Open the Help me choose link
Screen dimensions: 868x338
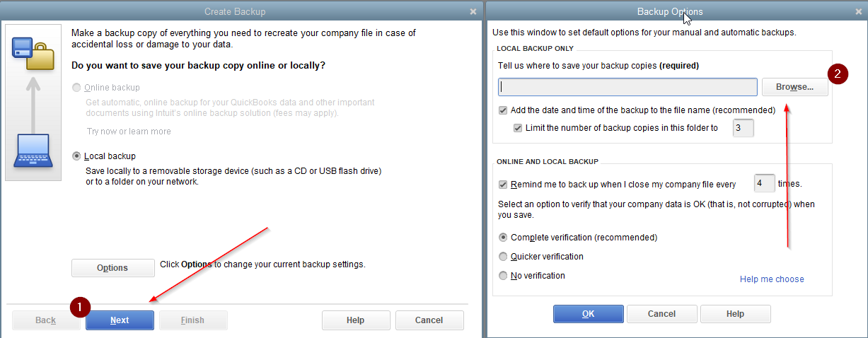pos(772,279)
